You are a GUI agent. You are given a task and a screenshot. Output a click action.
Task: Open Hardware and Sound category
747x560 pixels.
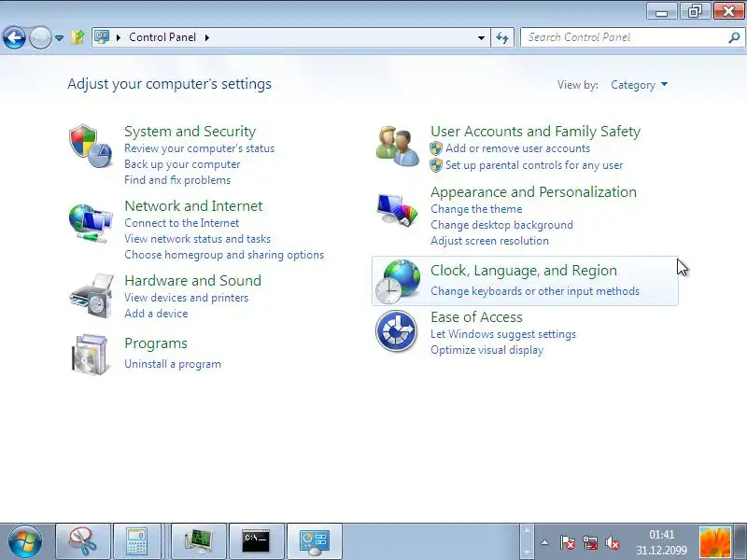click(193, 280)
